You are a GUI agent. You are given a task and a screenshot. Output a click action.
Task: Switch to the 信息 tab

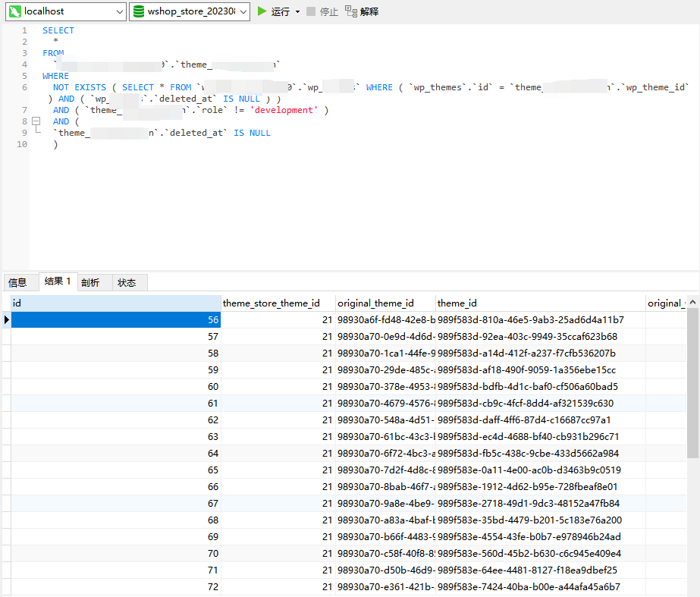click(17, 282)
